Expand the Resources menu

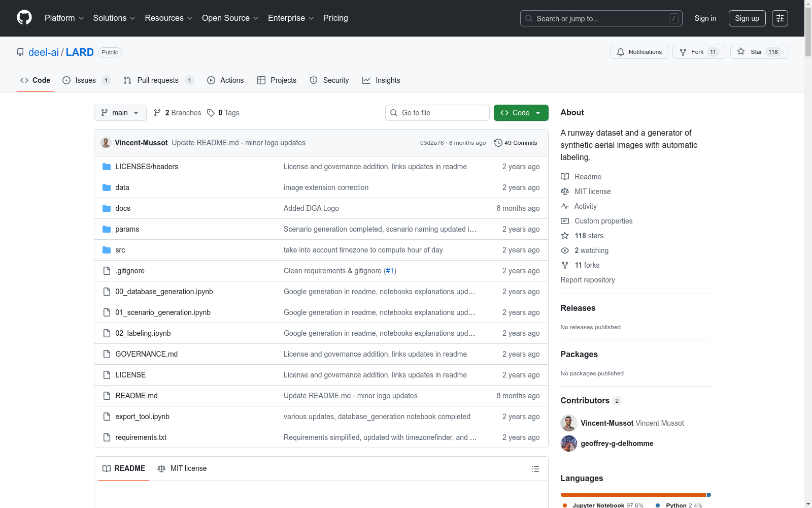(x=169, y=18)
